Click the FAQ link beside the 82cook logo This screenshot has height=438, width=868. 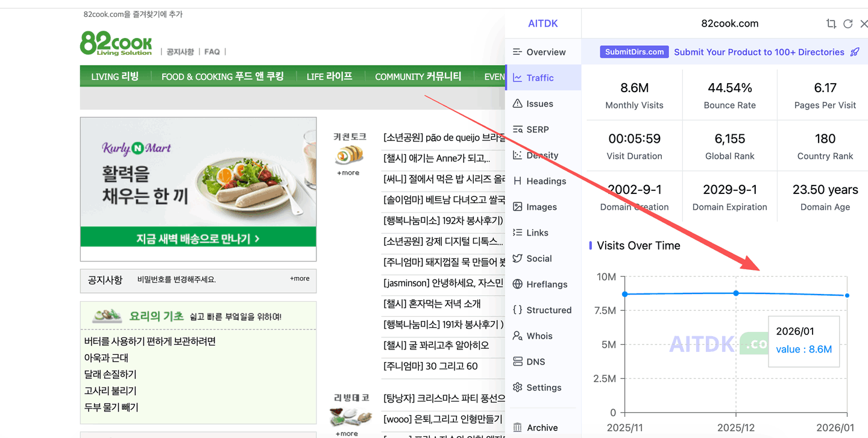pyautogui.click(x=212, y=52)
